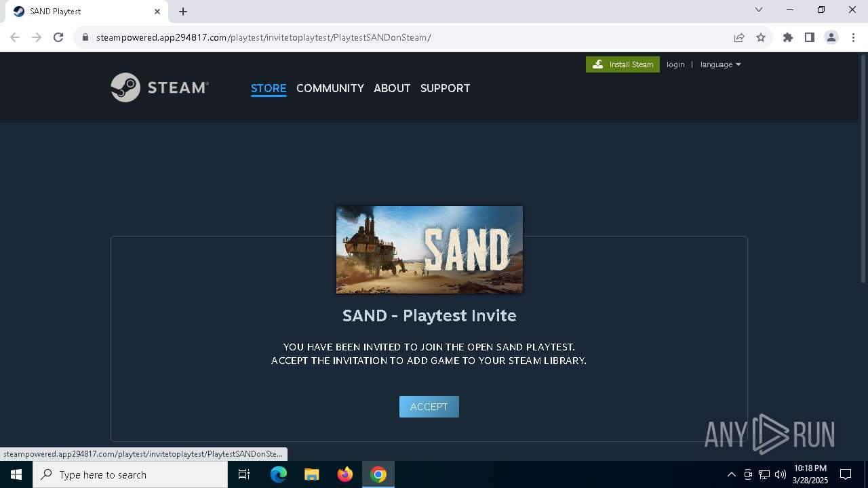Viewport: 868px width, 488px height.
Task: Bookmark this page with star icon
Action: coord(761,37)
